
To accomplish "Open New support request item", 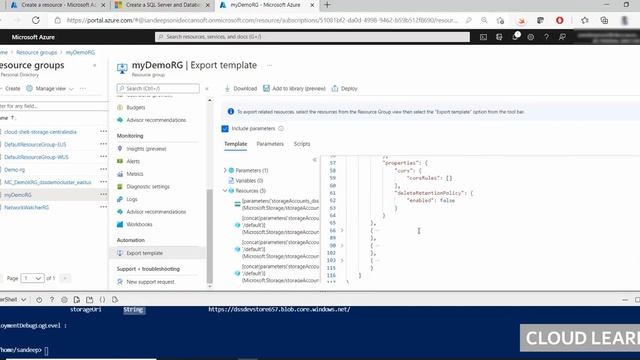I will point(150,282).
